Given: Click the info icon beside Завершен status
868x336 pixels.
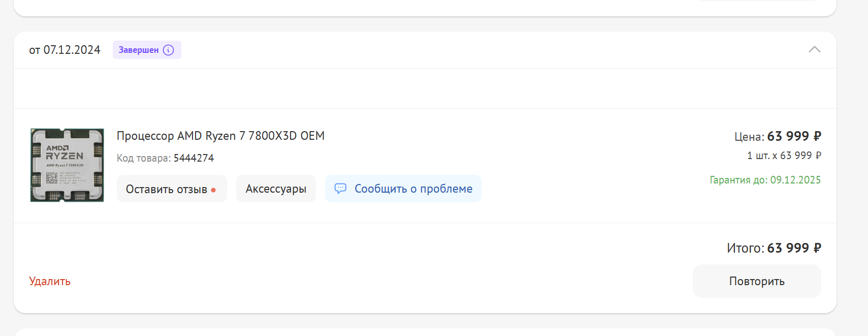Looking at the screenshot, I should point(169,50).
